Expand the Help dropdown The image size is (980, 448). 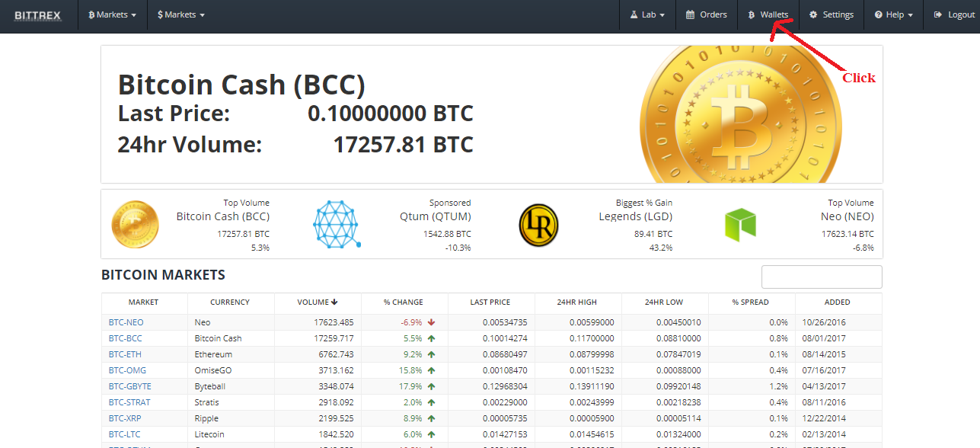(x=894, y=15)
